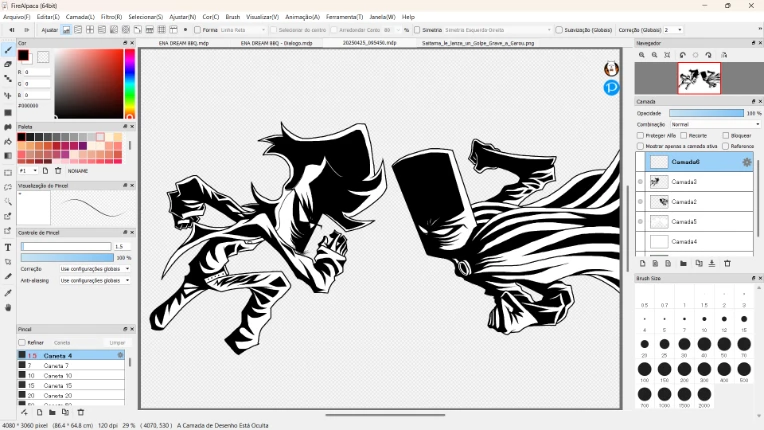Create a new folder in layer panel
The image size is (764, 430).
click(683, 264)
